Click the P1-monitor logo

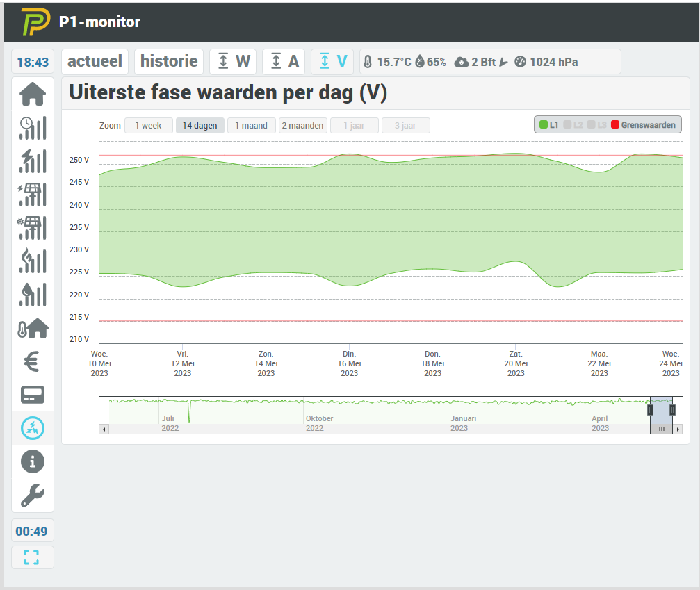(35, 22)
